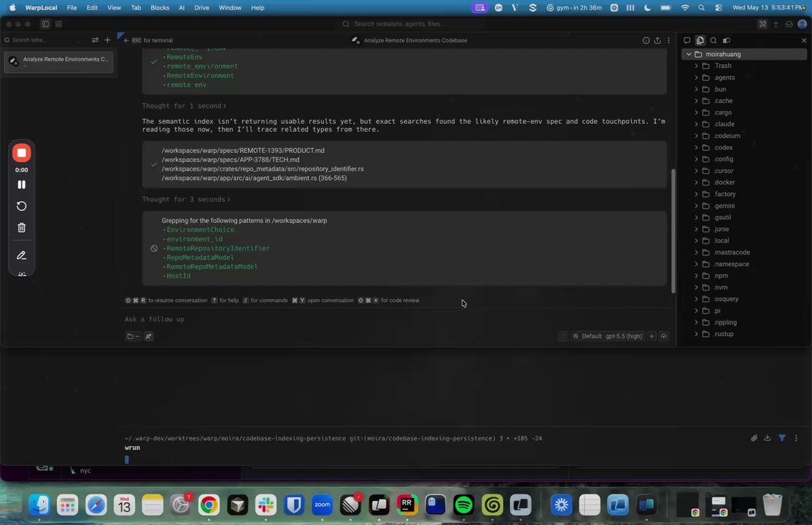Click the attachment paperclip icon in terminal block
The image size is (812, 525).
pyautogui.click(x=754, y=438)
